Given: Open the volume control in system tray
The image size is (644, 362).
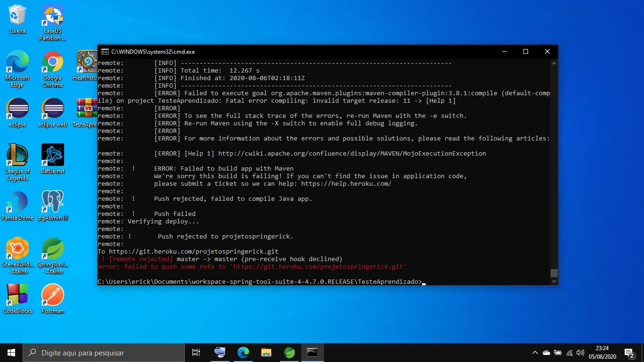Looking at the screenshot, I should click(x=580, y=353).
